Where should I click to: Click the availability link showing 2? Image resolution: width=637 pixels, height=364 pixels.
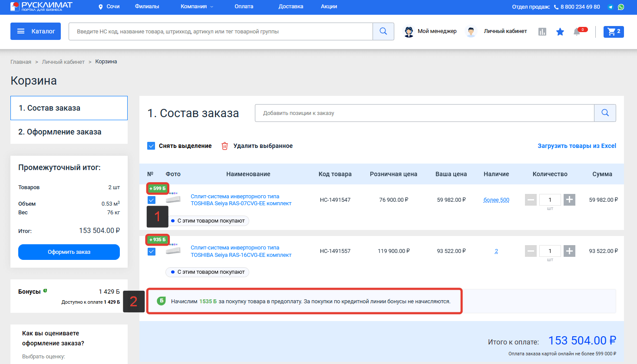[x=496, y=251]
